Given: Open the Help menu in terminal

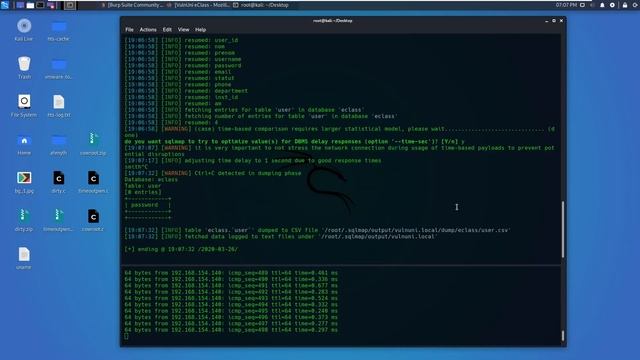Looking at the screenshot, I should (x=200, y=29).
